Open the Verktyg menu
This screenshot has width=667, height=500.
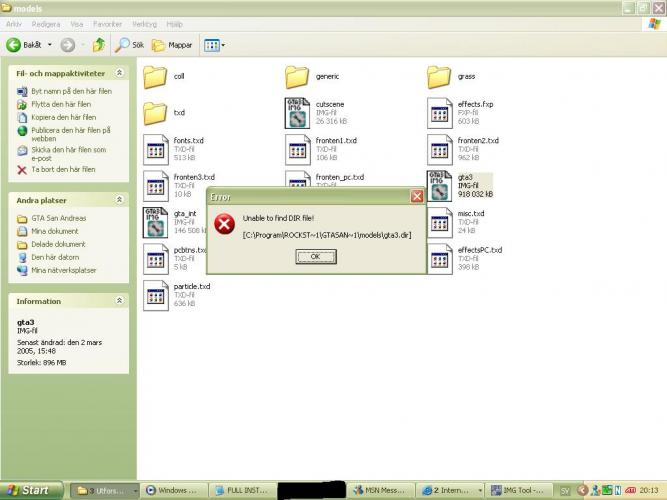pos(144,24)
